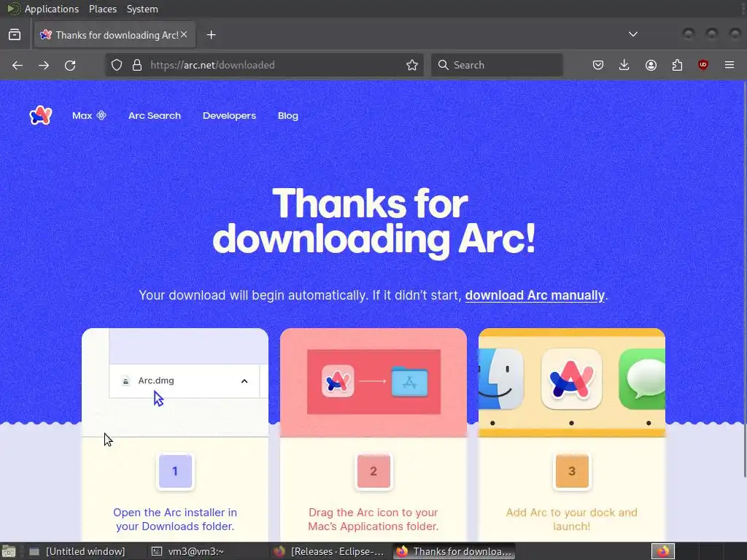Screen dimensions: 747x560
Task: Click the Arc dock icon illustration
Action: [571, 378]
